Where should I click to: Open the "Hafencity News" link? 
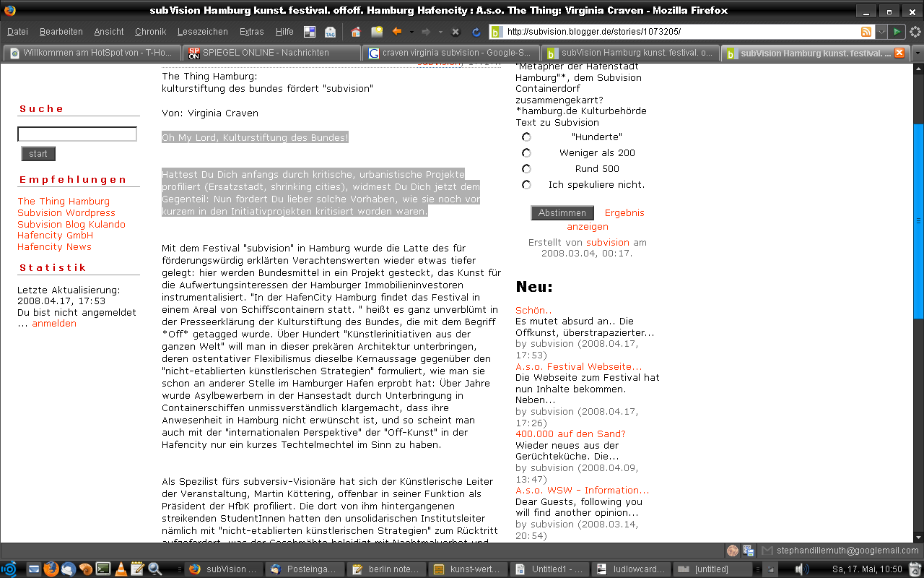point(54,247)
